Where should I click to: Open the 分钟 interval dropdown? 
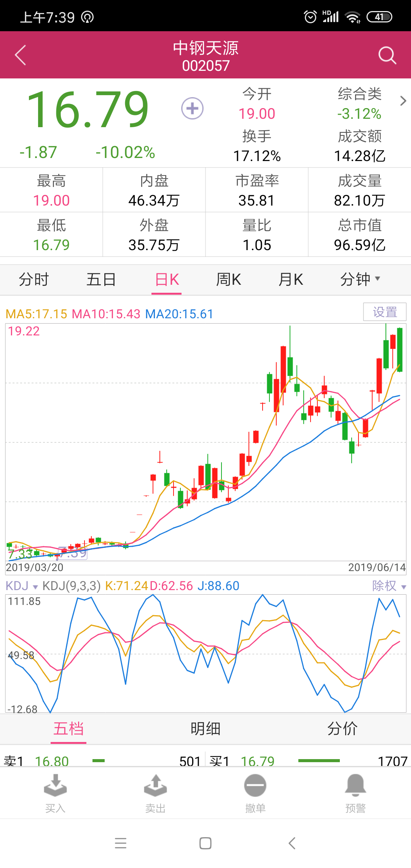[360, 279]
